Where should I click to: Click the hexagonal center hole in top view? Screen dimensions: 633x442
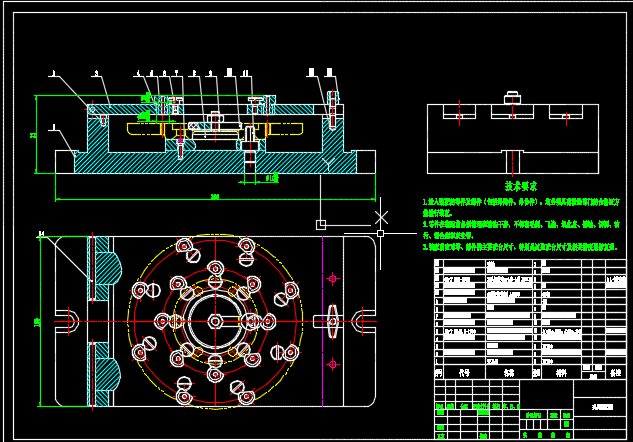215,321
